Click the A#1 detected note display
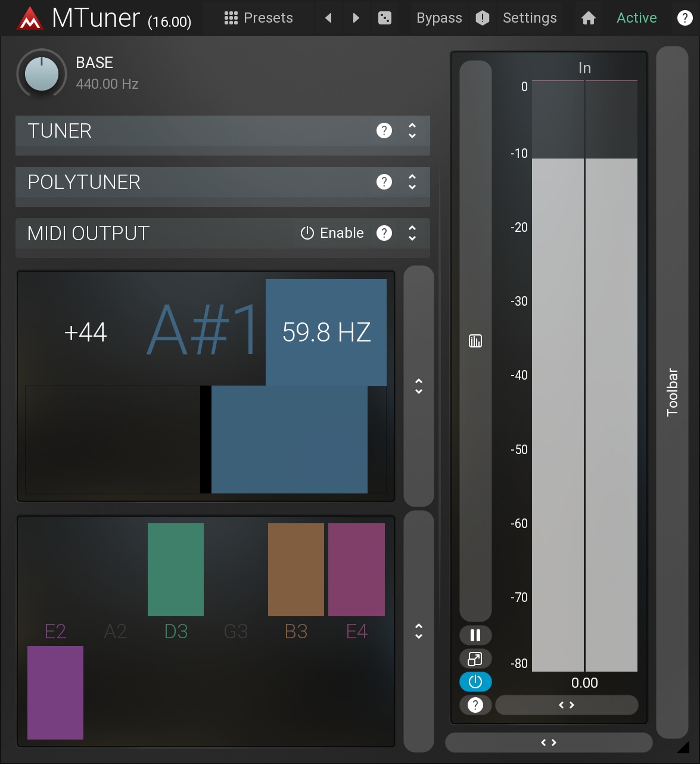The width and height of the screenshot is (700, 764). [x=203, y=330]
